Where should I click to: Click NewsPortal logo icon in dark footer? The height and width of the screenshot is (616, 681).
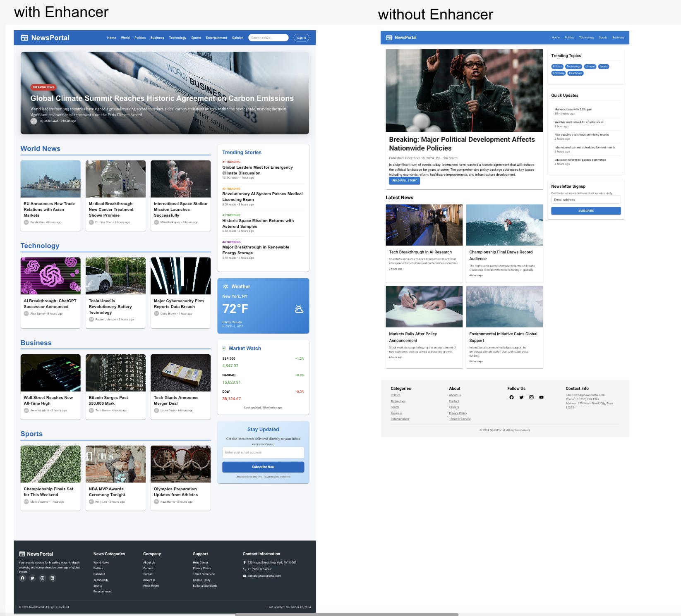tap(22, 554)
